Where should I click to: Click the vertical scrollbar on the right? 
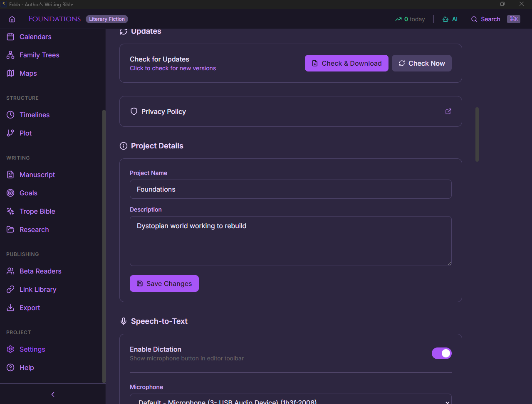click(x=477, y=134)
